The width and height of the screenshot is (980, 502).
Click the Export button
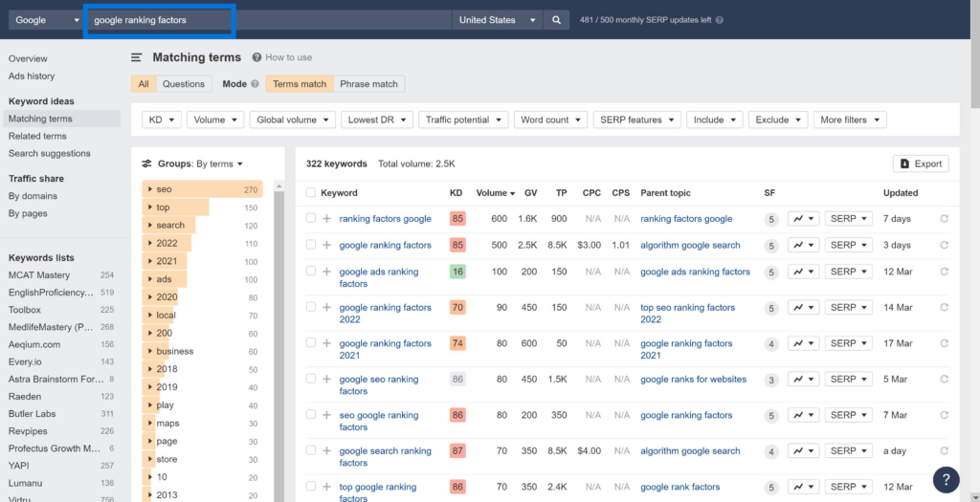(921, 164)
